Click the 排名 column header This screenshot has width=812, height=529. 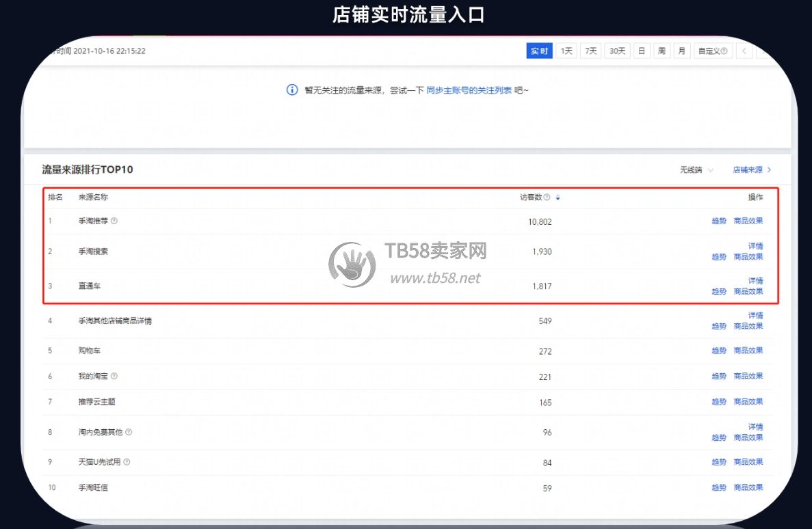pos(55,198)
